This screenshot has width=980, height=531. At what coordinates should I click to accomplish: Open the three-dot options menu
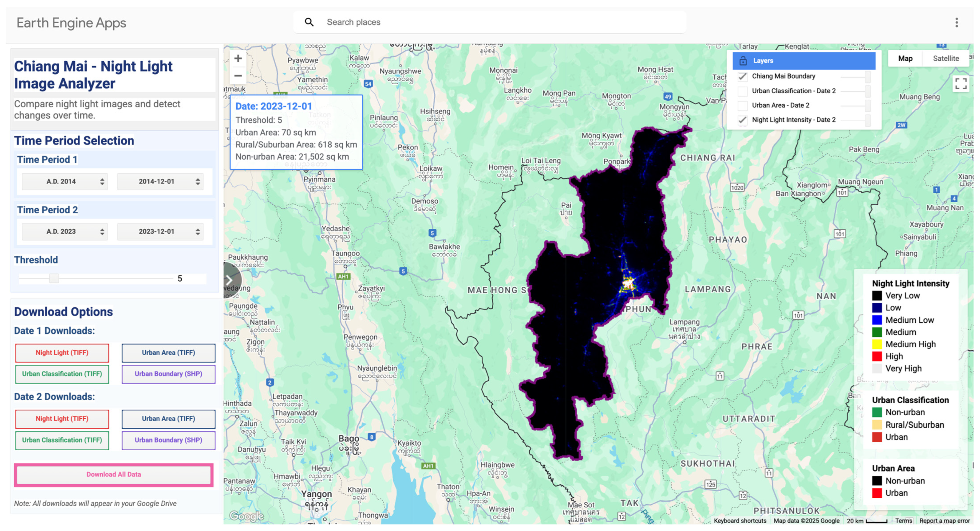tap(956, 22)
